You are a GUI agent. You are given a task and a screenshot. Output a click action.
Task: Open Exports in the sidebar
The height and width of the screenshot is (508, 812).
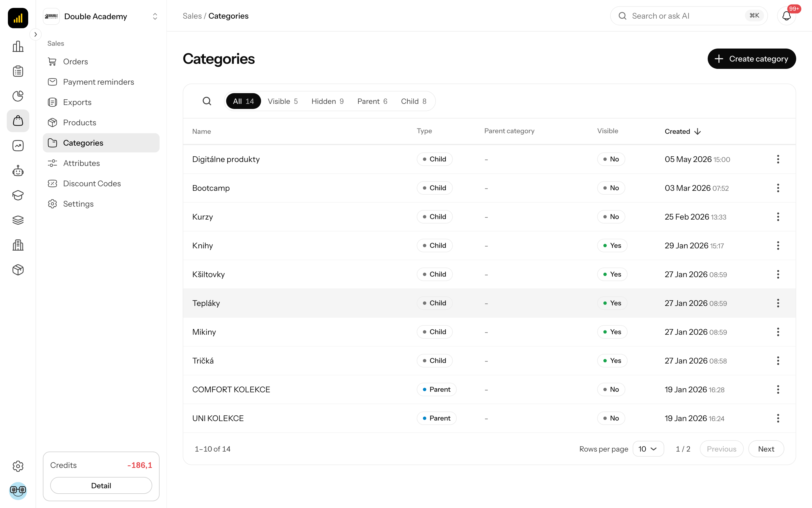pos(101,102)
